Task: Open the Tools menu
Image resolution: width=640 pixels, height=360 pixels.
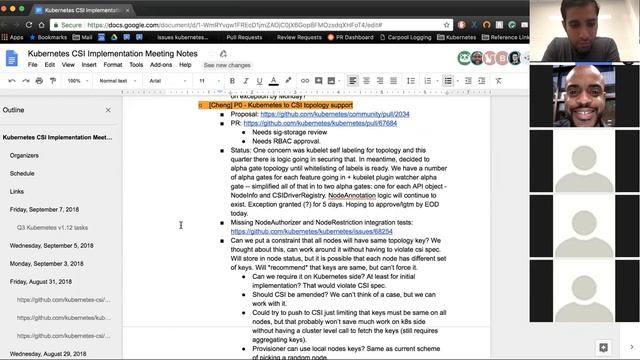Action: (136, 65)
